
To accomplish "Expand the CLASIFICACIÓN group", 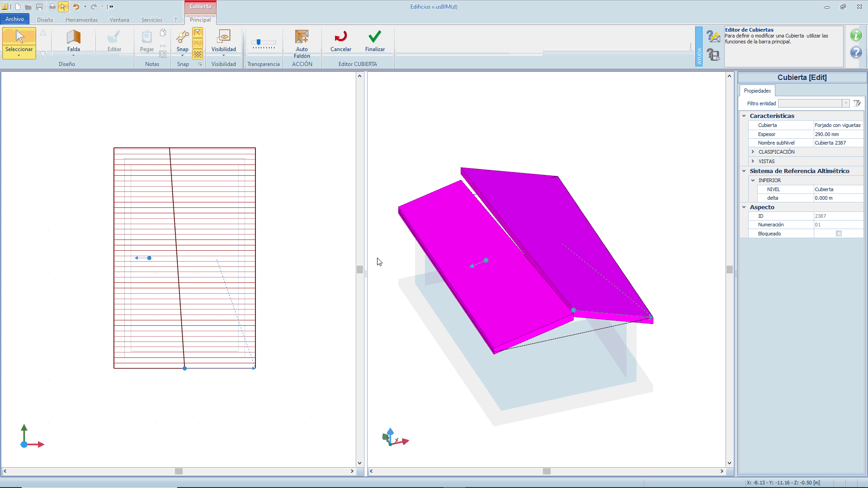I will pos(753,152).
